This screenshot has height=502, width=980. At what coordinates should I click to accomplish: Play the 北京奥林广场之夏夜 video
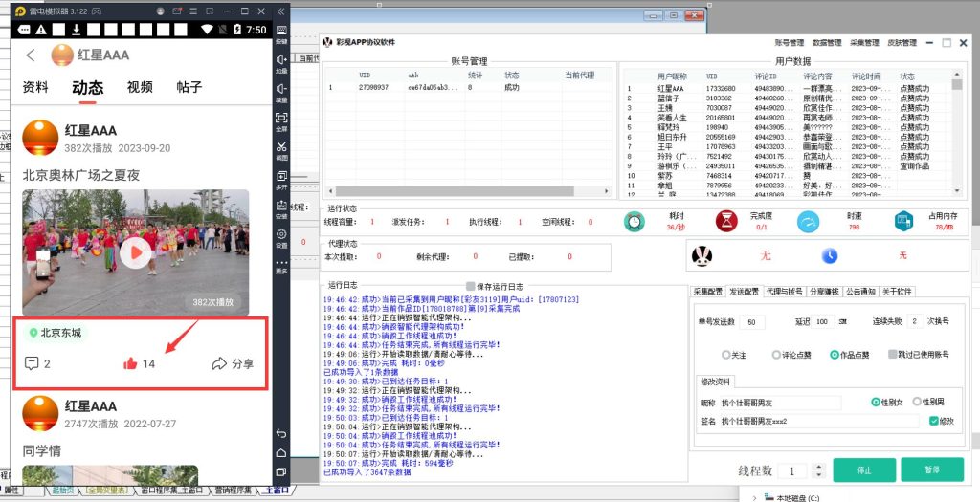click(135, 251)
